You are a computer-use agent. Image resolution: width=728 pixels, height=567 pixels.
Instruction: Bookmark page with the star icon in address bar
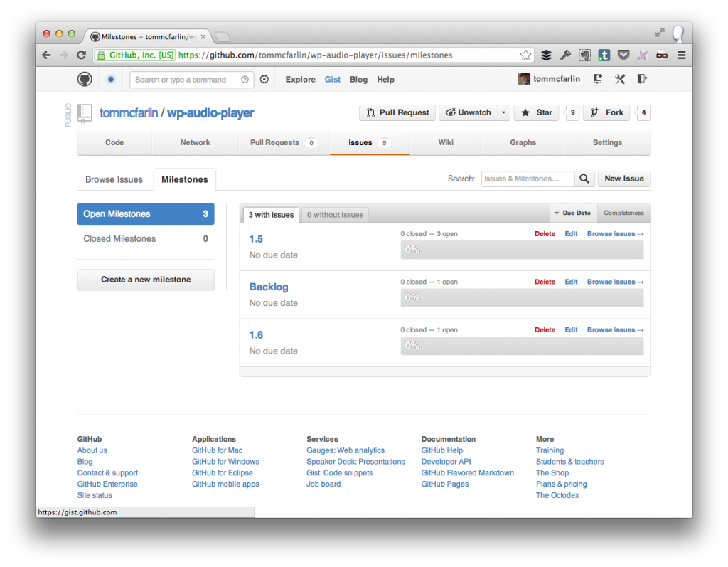coord(525,55)
